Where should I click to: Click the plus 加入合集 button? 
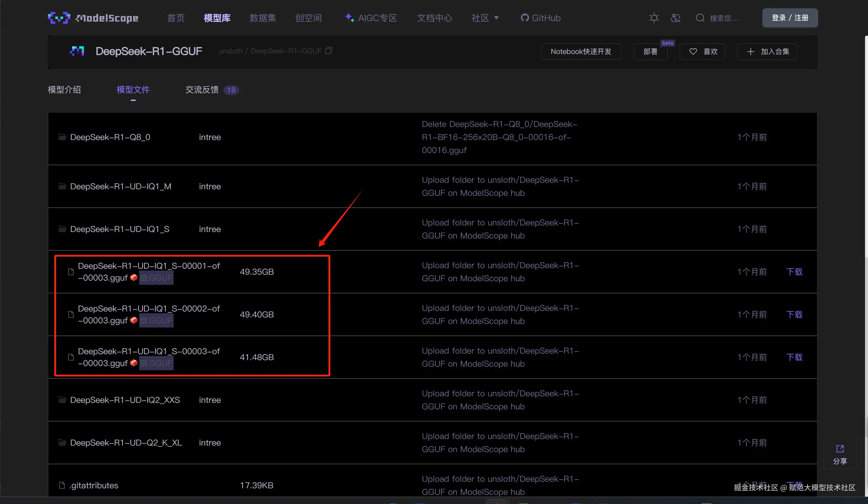point(767,52)
